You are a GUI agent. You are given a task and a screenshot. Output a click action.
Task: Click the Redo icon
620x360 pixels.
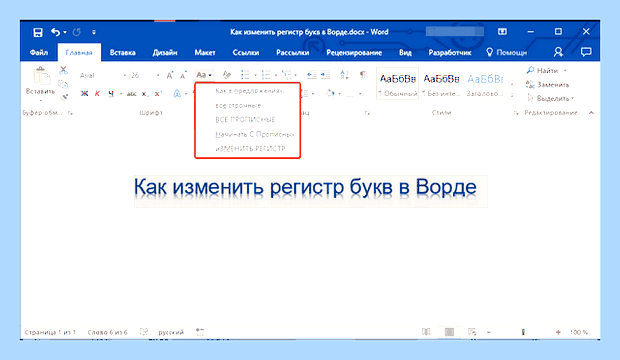[77, 32]
